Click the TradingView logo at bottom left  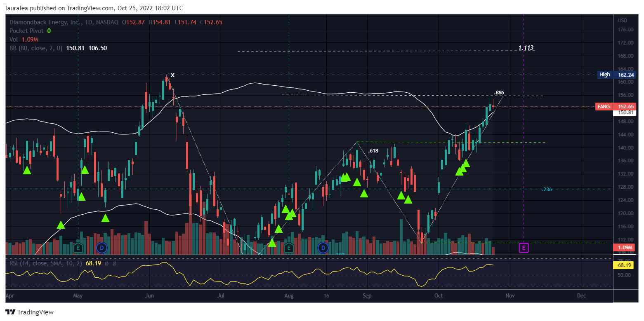tap(29, 312)
